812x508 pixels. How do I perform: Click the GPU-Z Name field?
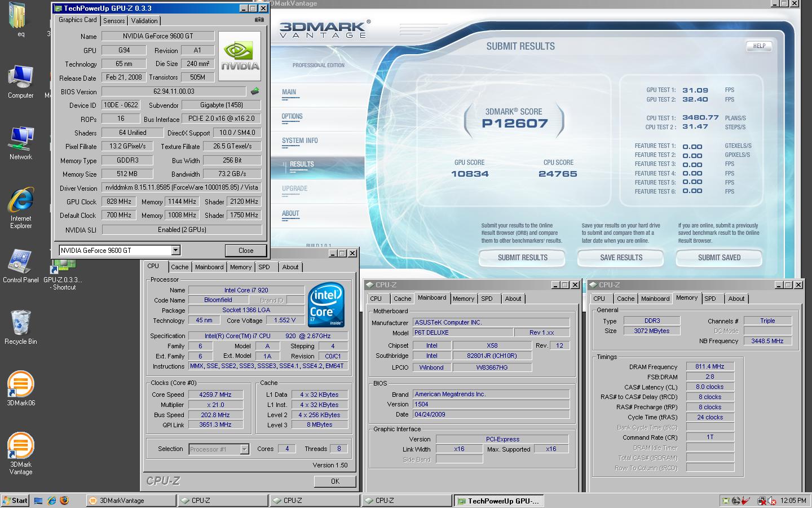[158, 36]
